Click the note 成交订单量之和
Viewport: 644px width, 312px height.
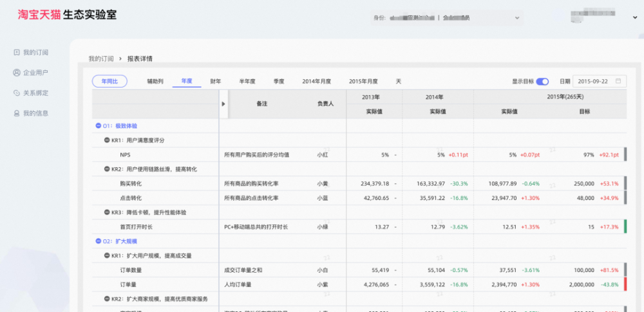[x=243, y=270]
